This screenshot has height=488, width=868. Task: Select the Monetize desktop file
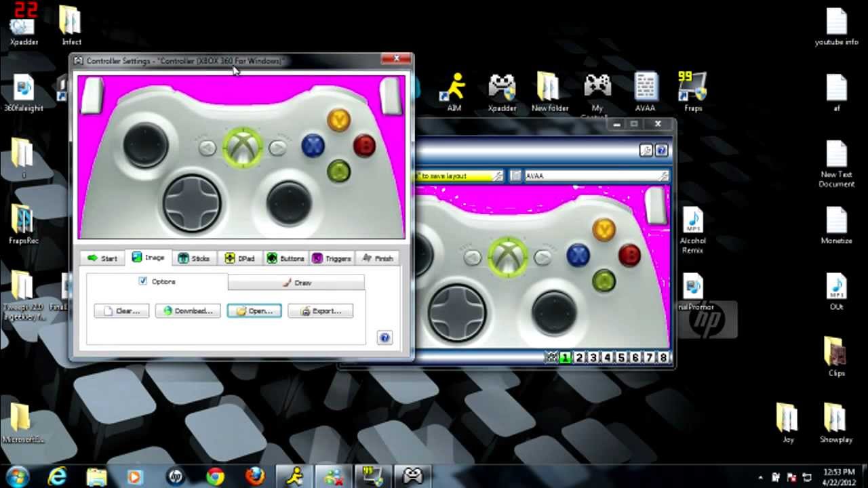click(836, 225)
